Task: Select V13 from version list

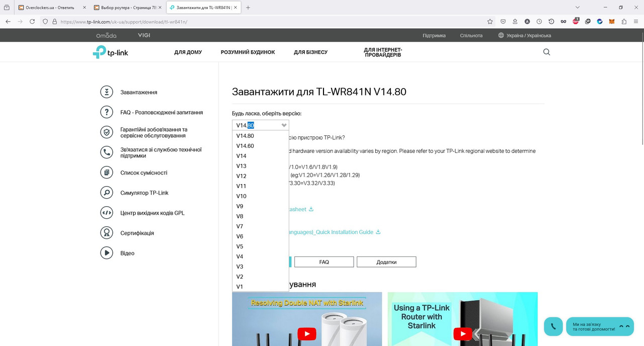Action: tap(261, 166)
